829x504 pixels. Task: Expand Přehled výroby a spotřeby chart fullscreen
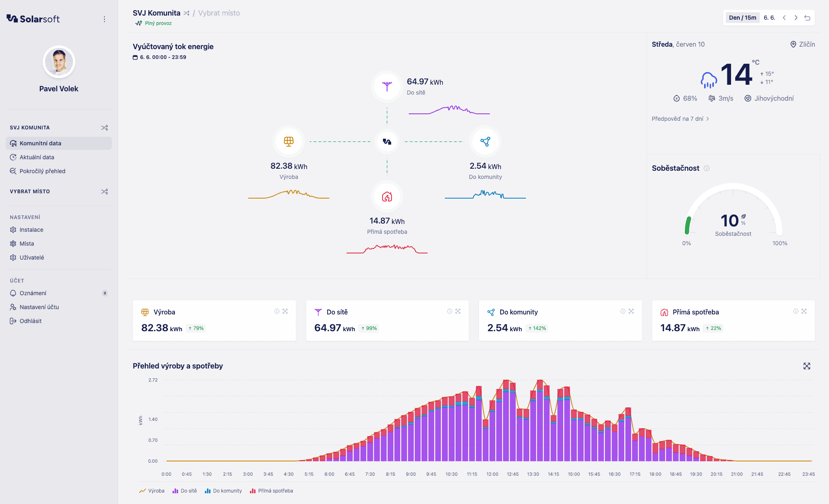pyautogui.click(x=807, y=366)
